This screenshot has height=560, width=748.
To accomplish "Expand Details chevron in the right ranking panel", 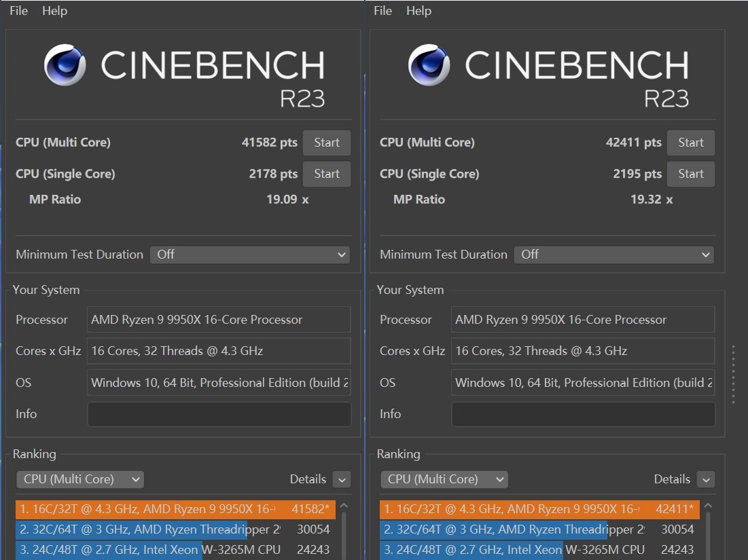I will pos(706,479).
